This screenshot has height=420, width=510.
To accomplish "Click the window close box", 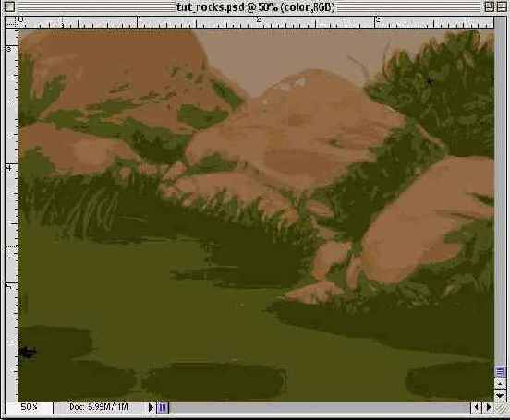I will (9, 6).
